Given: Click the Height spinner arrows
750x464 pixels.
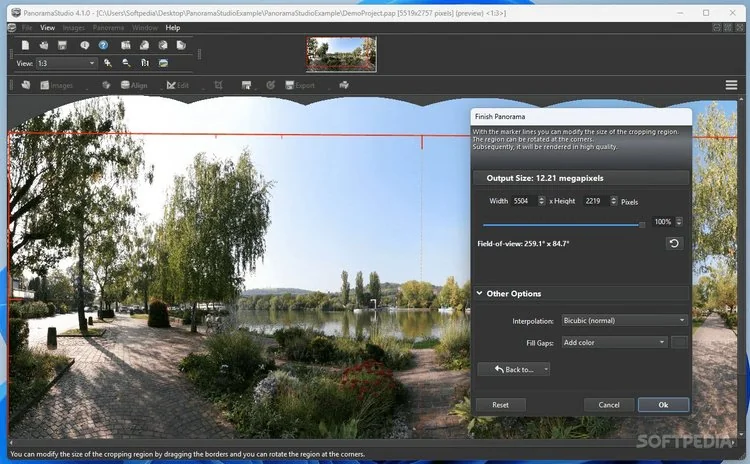Looking at the screenshot, I should click(613, 201).
